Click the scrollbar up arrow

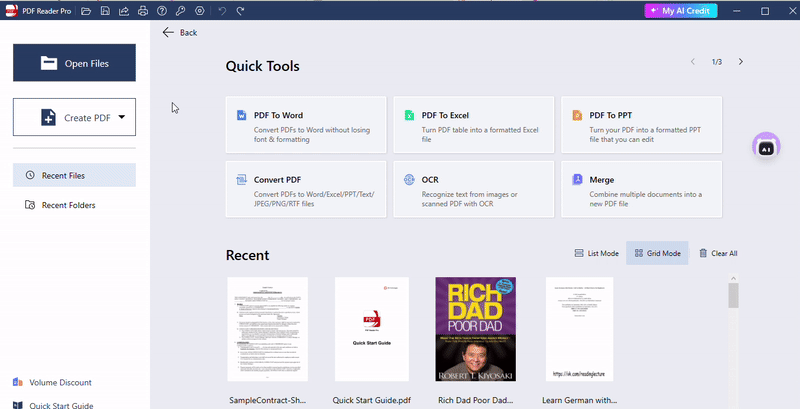pyautogui.click(x=734, y=278)
